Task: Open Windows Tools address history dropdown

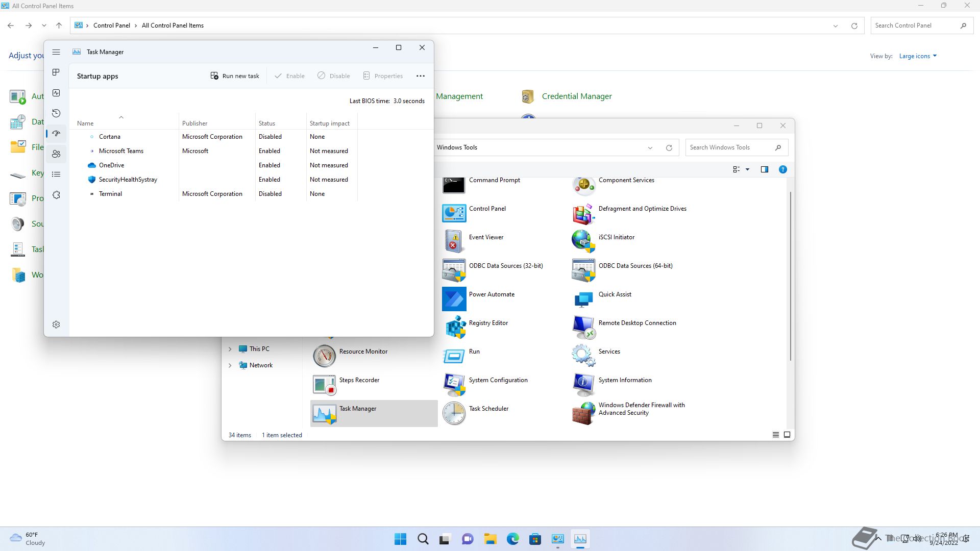Action: 650,148
